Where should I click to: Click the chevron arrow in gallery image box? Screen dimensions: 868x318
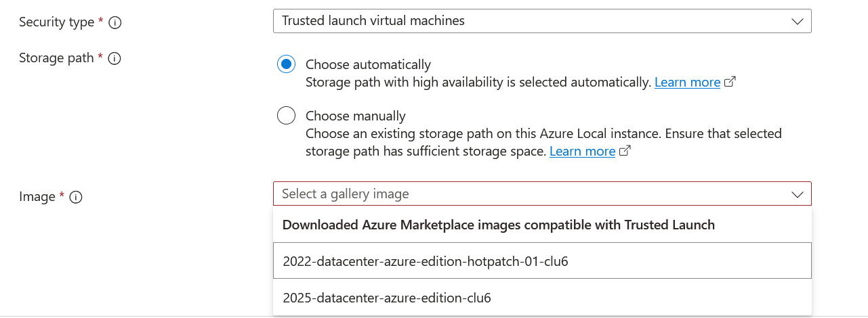797,194
